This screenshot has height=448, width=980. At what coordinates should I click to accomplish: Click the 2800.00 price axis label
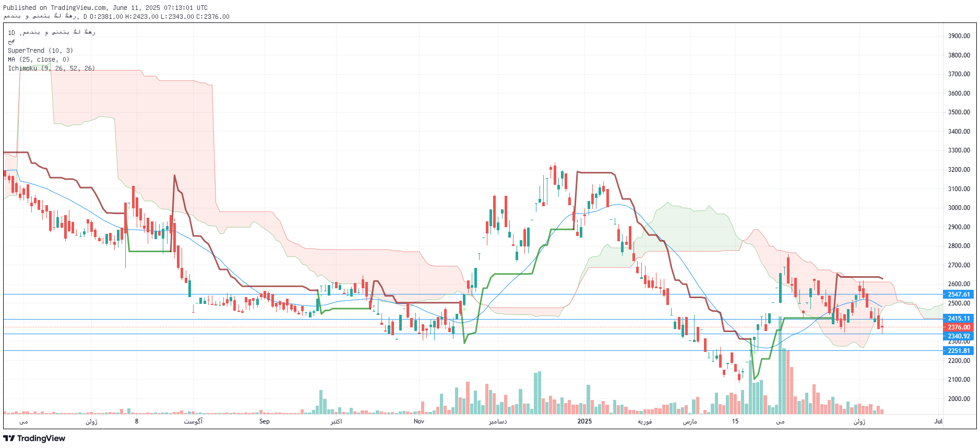tap(959, 246)
